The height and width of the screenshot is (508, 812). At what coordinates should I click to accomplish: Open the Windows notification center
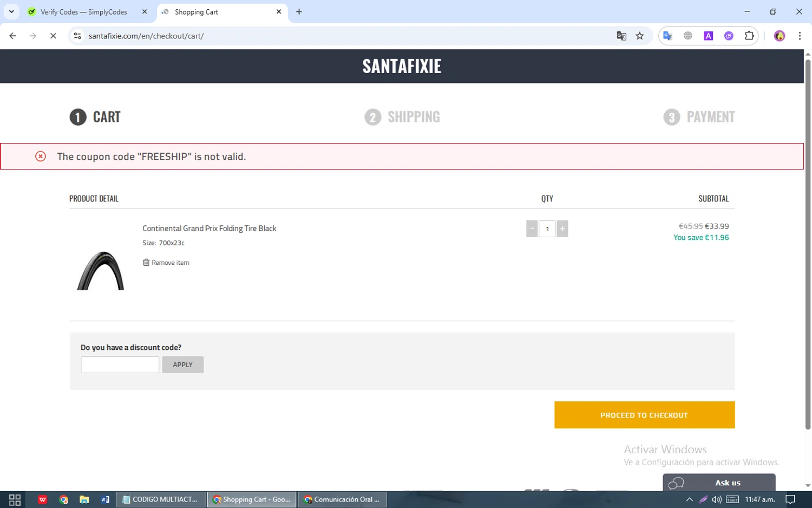790,499
